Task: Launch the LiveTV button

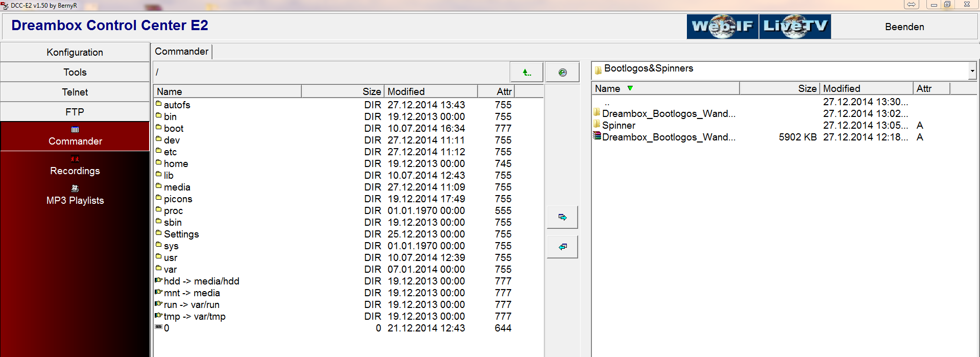Action: coord(795,27)
